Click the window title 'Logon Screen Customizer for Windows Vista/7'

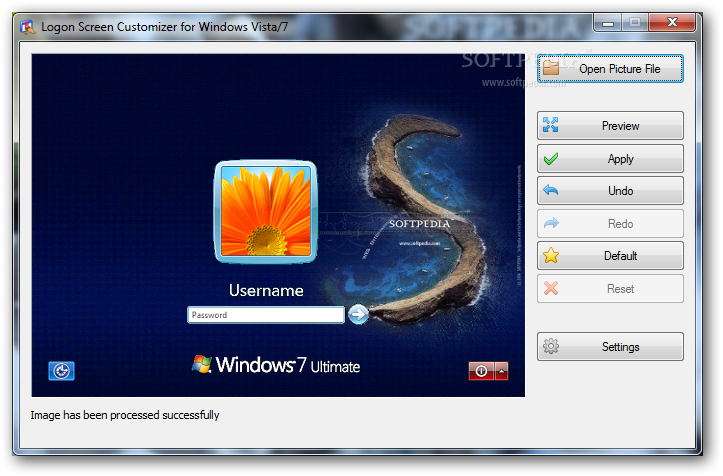[x=165, y=27]
